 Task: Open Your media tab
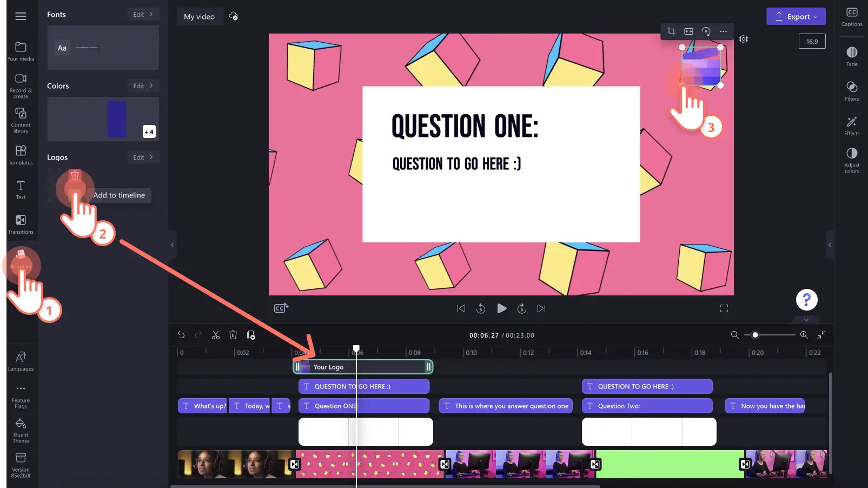pos(21,51)
